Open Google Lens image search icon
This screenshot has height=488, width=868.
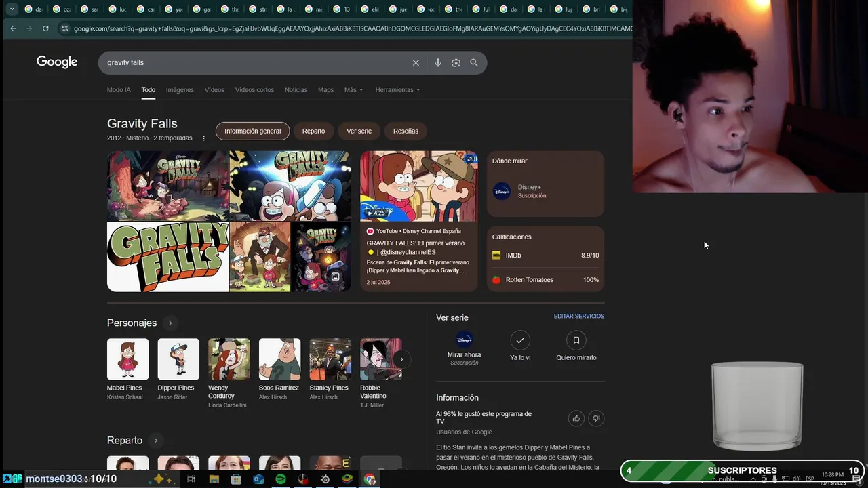pyautogui.click(x=456, y=62)
